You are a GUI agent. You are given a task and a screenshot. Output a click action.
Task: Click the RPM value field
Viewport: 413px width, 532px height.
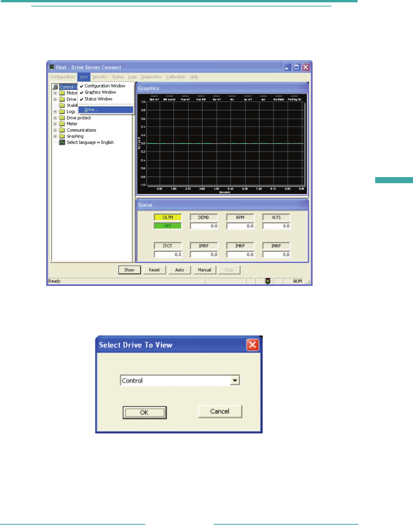(x=240, y=226)
